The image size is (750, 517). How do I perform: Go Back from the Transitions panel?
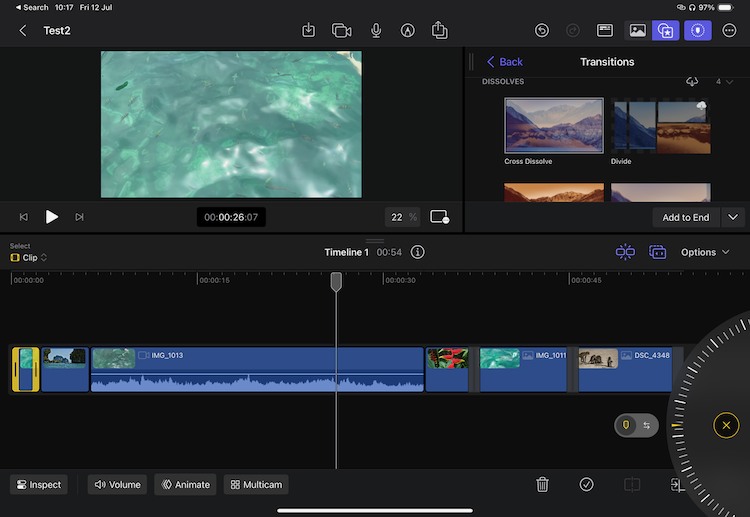coord(505,62)
